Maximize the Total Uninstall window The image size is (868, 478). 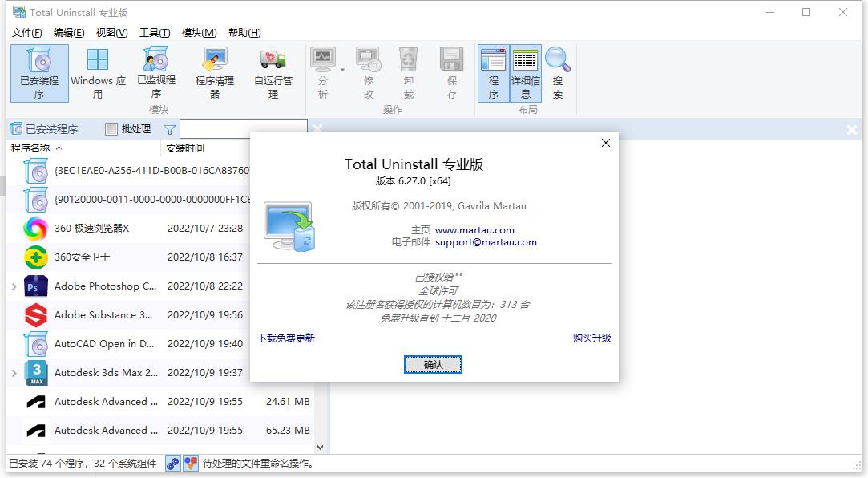806,12
